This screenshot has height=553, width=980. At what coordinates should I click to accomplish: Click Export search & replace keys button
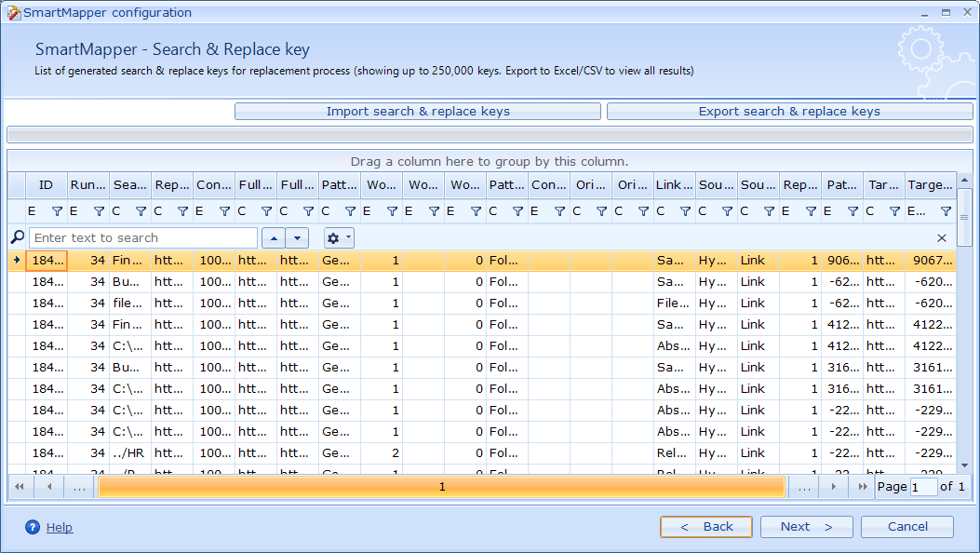coord(789,111)
